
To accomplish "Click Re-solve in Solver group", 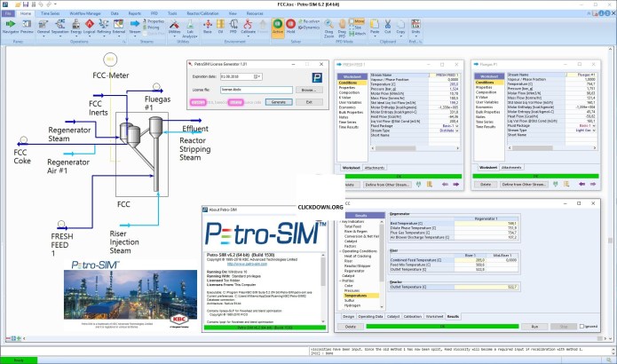I will tap(309, 21).
